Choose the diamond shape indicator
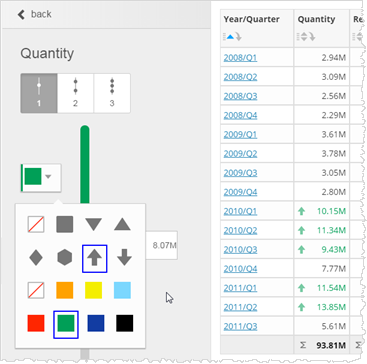The image size is (367, 364). [36, 257]
